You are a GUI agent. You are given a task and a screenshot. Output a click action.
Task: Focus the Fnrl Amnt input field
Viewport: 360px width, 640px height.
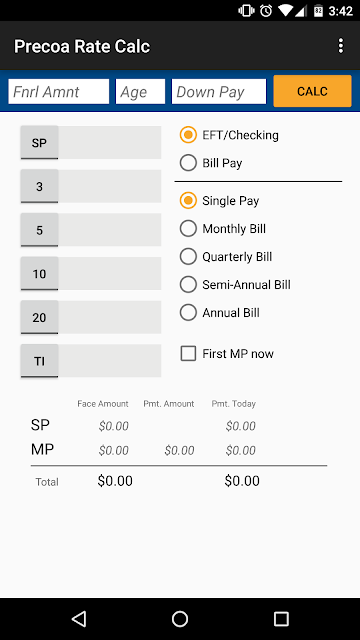click(x=59, y=91)
